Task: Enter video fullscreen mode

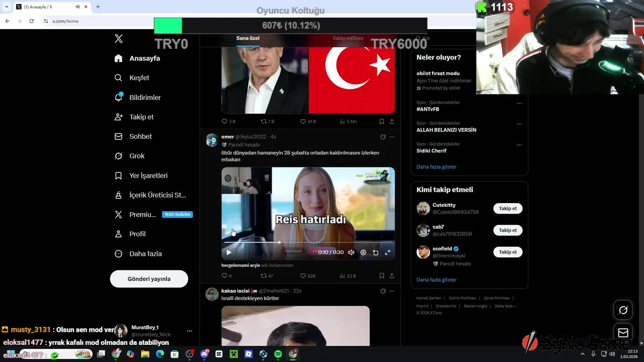Action: 387,252
